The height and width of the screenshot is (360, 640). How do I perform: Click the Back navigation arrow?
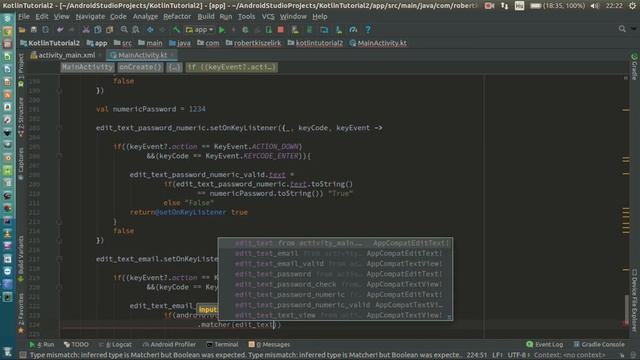(150, 30)
